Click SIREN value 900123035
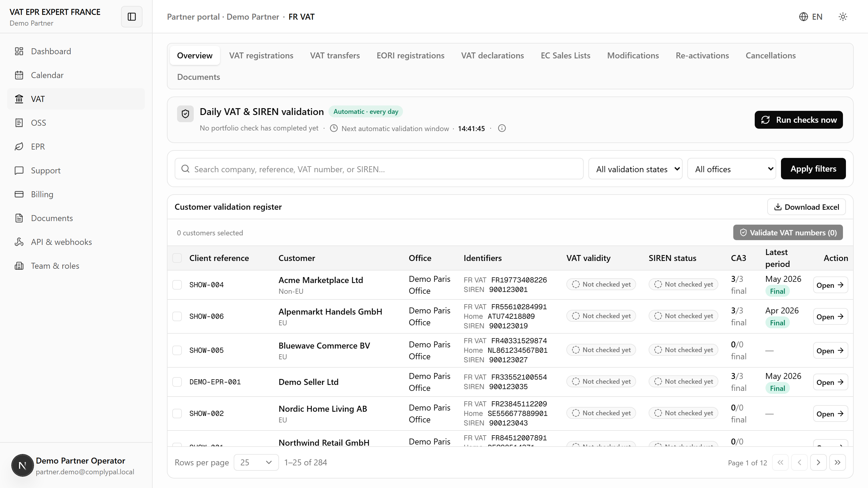The image size is (868, 488). (x=508, y=387)
